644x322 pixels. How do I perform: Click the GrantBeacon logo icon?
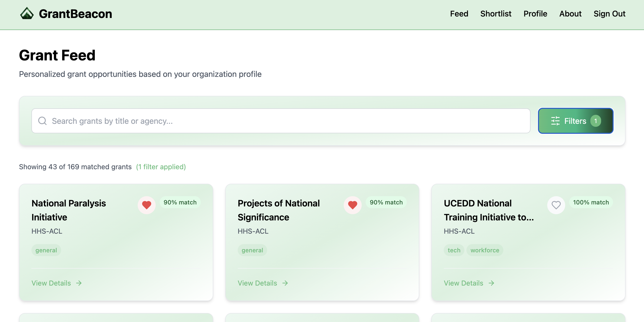[x=27, y=13]
